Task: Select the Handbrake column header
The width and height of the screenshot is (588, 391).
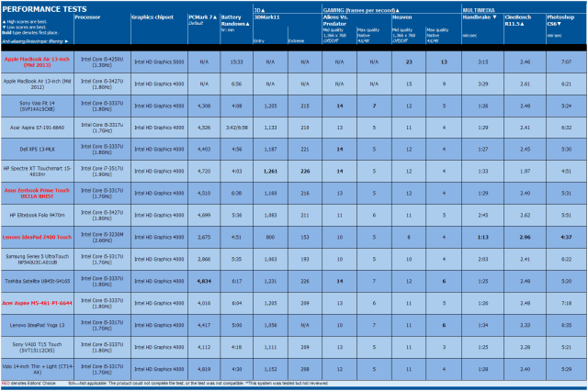Action: tap(480, 17)
